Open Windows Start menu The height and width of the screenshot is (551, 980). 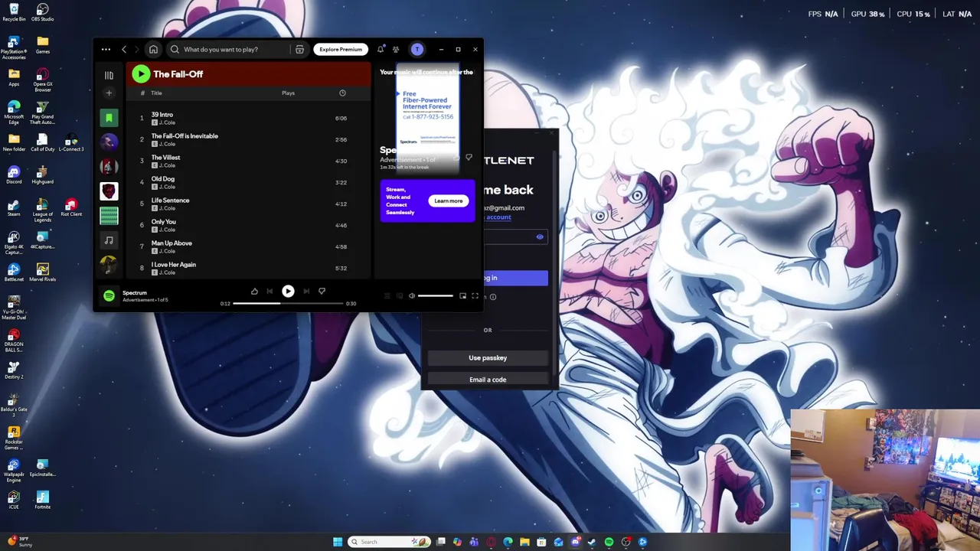tap(338, 542)
